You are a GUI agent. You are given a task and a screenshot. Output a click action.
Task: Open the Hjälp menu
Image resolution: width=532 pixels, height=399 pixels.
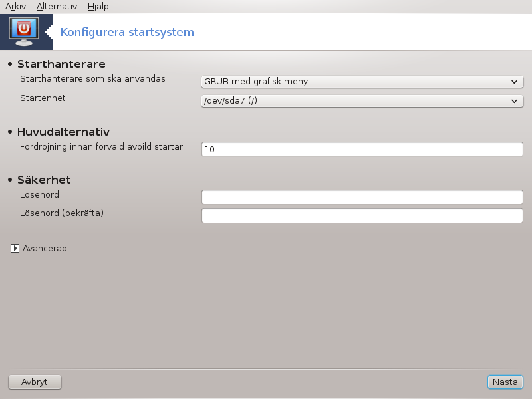pos(98,6)
